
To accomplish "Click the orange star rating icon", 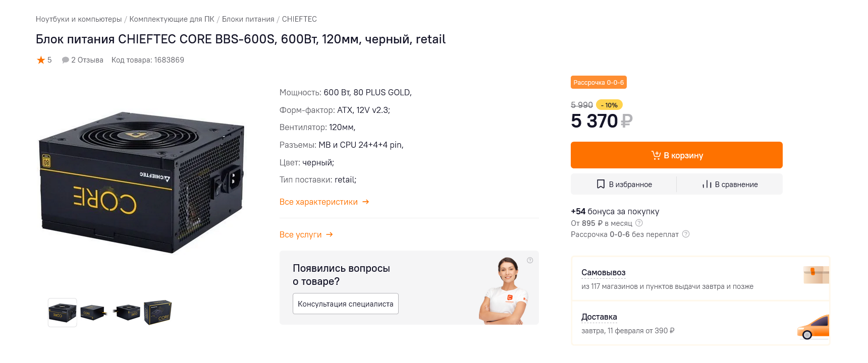I will point(41,60).
